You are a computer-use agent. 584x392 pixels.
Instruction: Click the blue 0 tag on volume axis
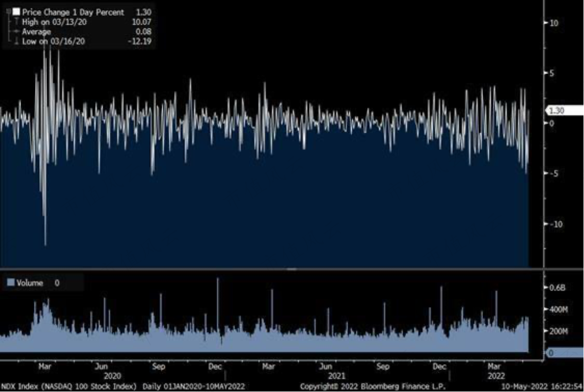(564, 352)
